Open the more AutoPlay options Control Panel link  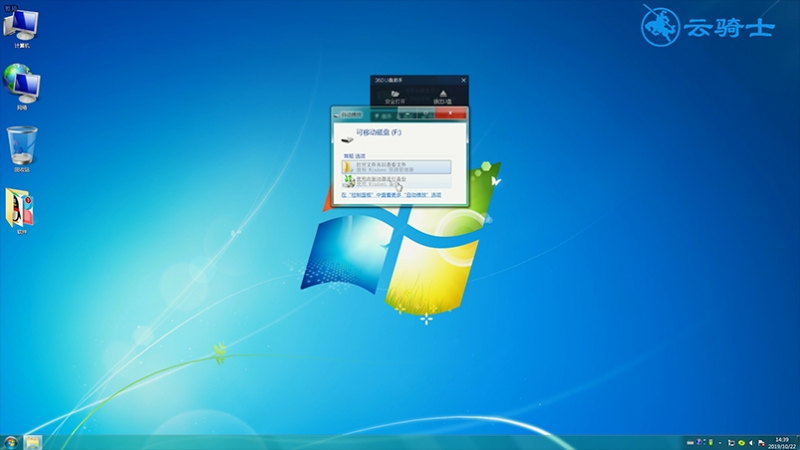coord(391,195)
